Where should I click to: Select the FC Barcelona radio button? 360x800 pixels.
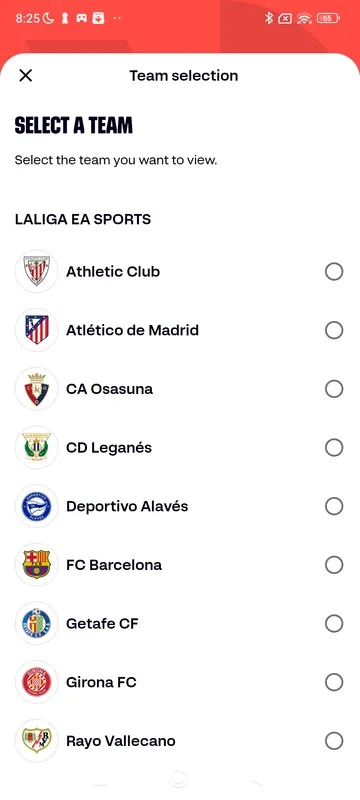tap(334, 565)
